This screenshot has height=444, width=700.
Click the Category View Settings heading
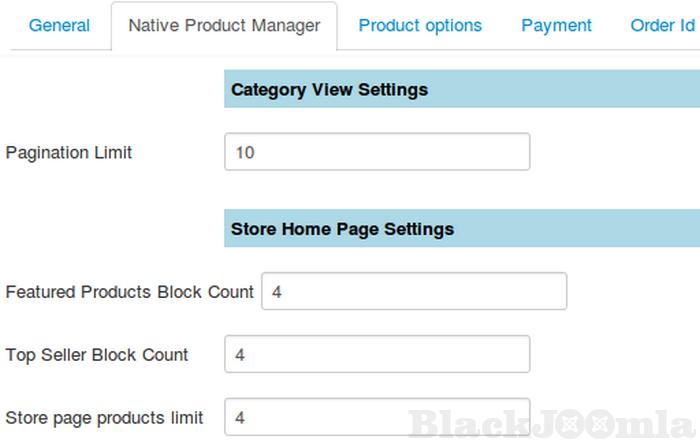[x=329, y=90]
